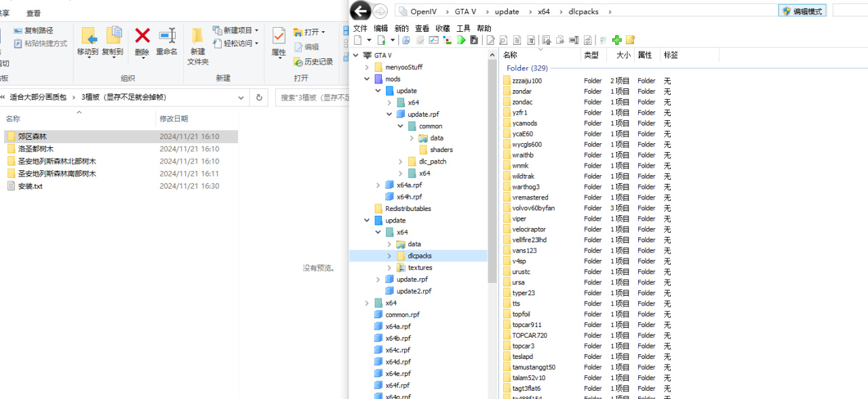Click the GTA V breadcrumb in OpenIV path
Screen dimensions: 868x399
[465, 12]
